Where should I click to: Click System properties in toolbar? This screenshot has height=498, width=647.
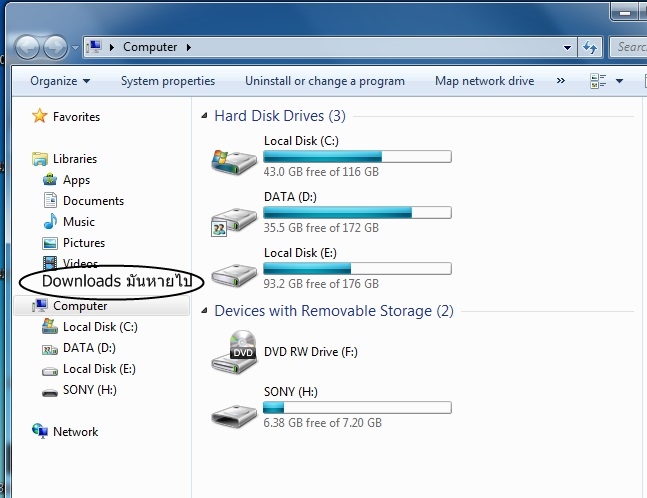click(x=168, y=81)
